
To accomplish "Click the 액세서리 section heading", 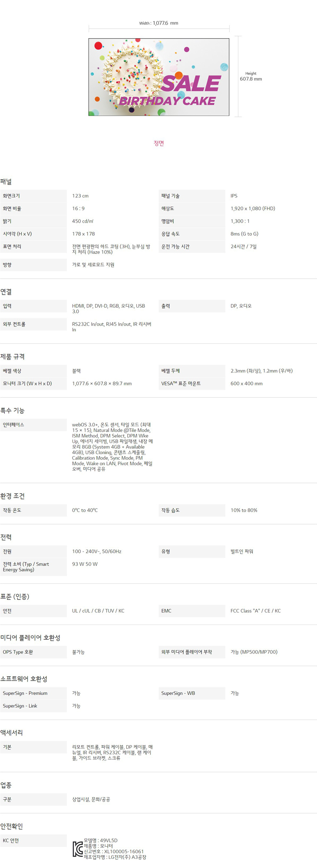I will 12,733.
